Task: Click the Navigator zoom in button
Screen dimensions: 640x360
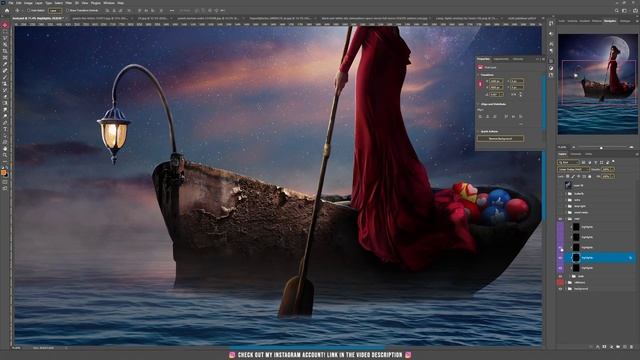Action: tap(631, 147)
